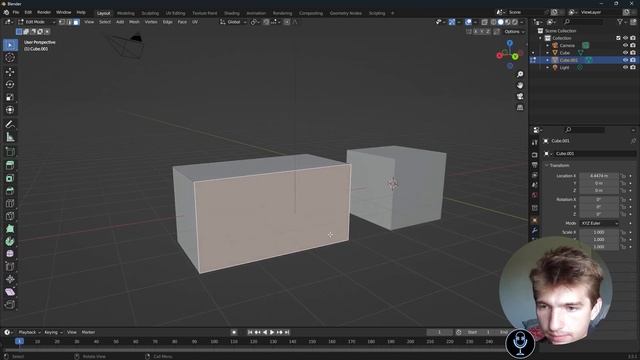This screenshot has width=640, height=360.
Task: Switch to the Shading workspace tab
Action: tap(231, 13)
